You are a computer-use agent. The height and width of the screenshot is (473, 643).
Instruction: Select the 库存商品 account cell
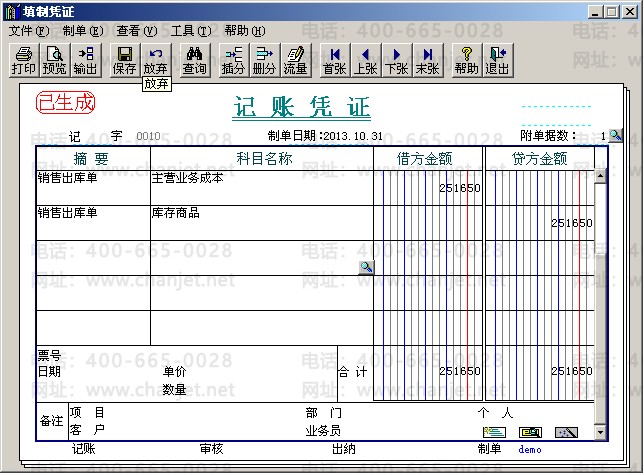tap(262, 223)
